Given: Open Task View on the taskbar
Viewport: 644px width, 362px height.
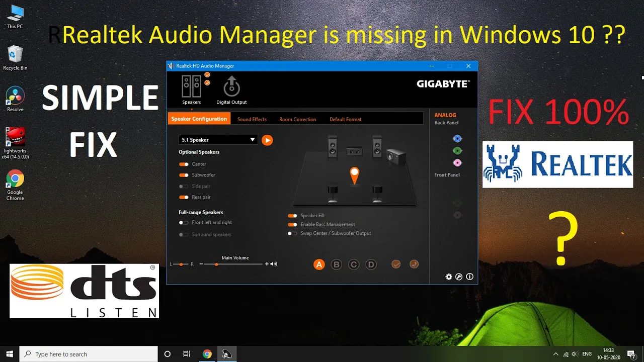Looking at the screenshot, I should pos(187,354).
